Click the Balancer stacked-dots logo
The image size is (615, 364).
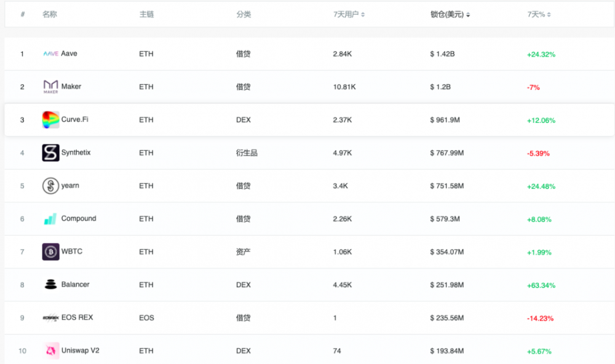[50, 285]
